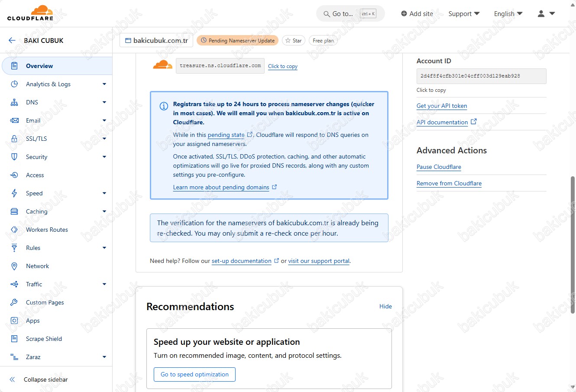Expand the Analytics & Logs submenu arrow
Viewport: 576px width, 392px height.
click(x=104, y=84)
